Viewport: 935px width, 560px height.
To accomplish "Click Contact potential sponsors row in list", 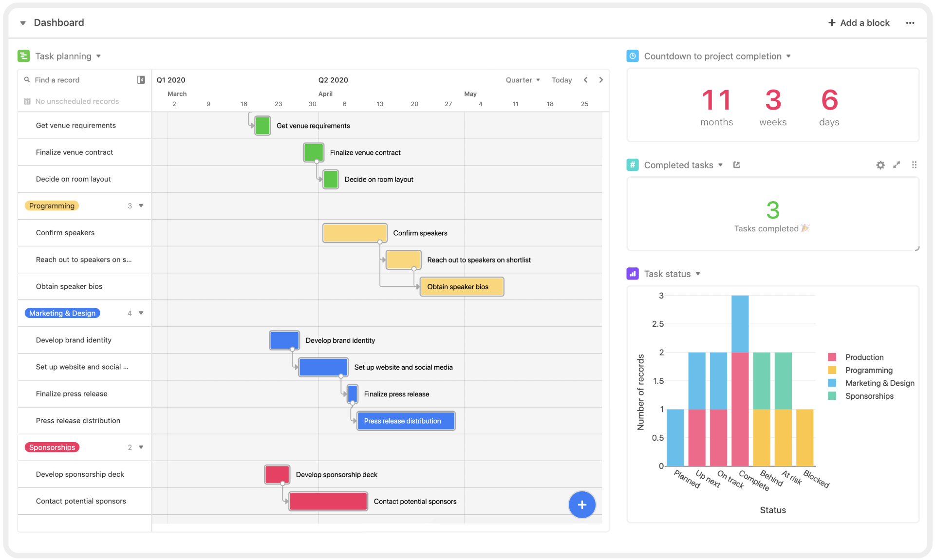I will [x=85, y=501].
